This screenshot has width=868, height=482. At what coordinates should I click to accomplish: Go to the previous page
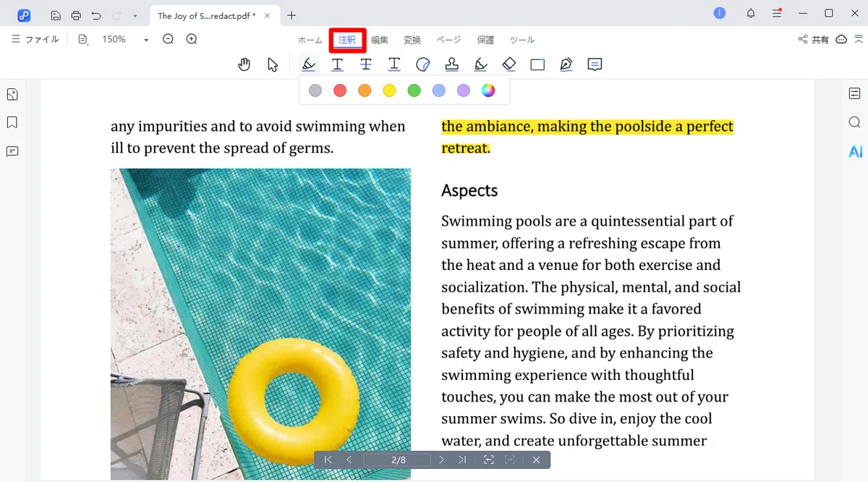(349, 460)
